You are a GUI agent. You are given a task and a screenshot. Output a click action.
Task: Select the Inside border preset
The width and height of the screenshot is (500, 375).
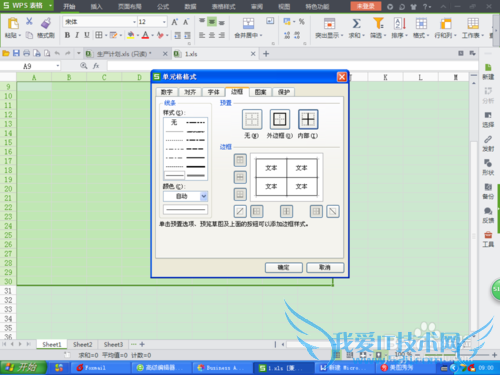pyautogui.click(x=308, y=119)
